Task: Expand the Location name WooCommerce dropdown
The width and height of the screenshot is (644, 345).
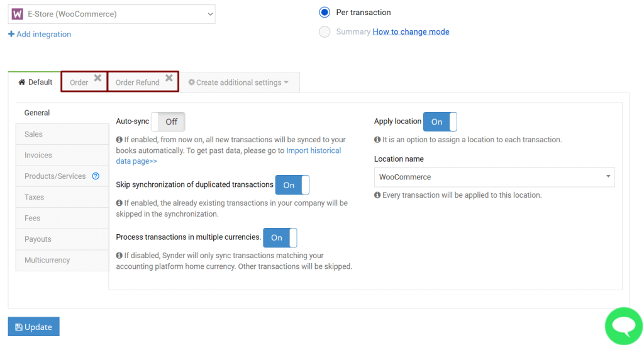Action: 494,177
